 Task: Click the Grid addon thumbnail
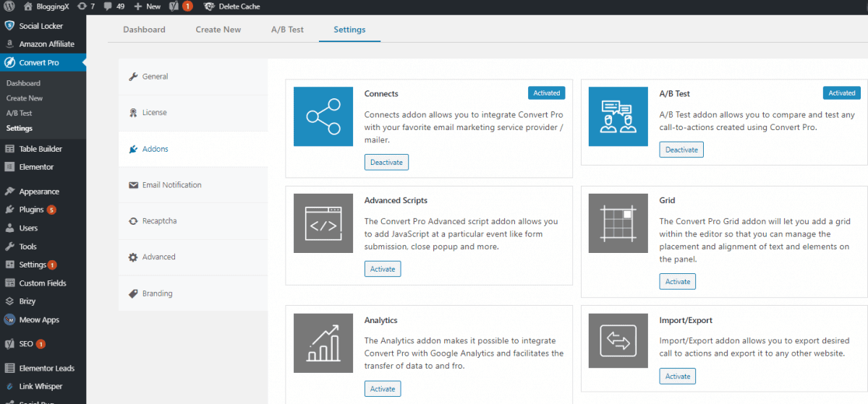[x=618, y=223]
